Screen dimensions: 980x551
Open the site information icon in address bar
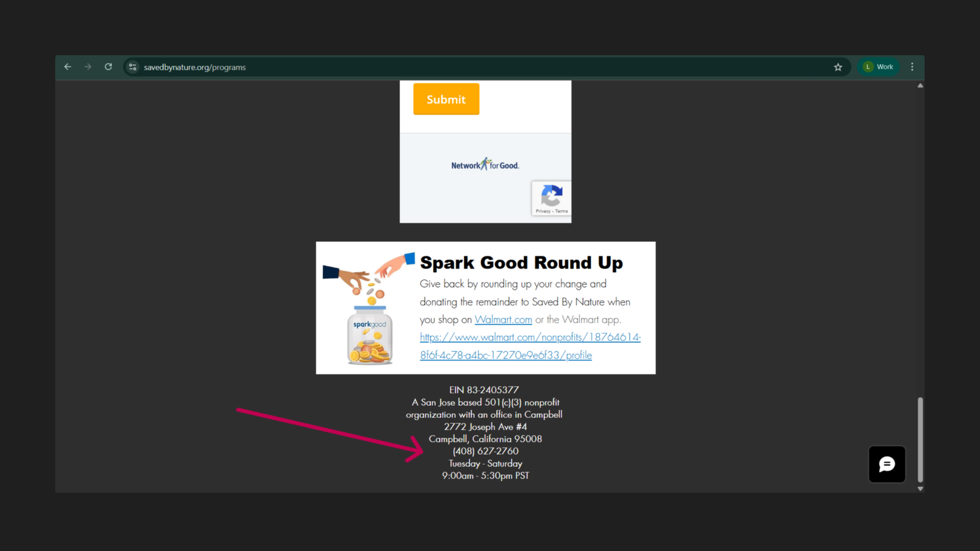132,67
